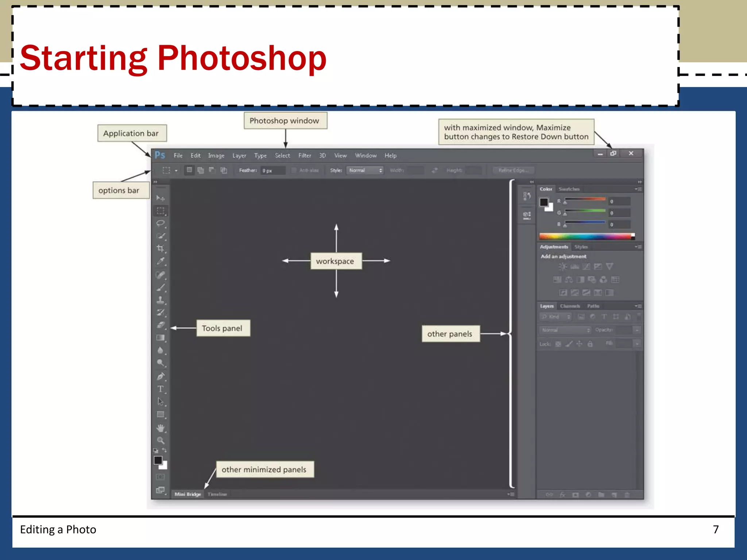Toggle Quick Mask mode
This screenshot has width=747, height=560.
tap(160, 477)
